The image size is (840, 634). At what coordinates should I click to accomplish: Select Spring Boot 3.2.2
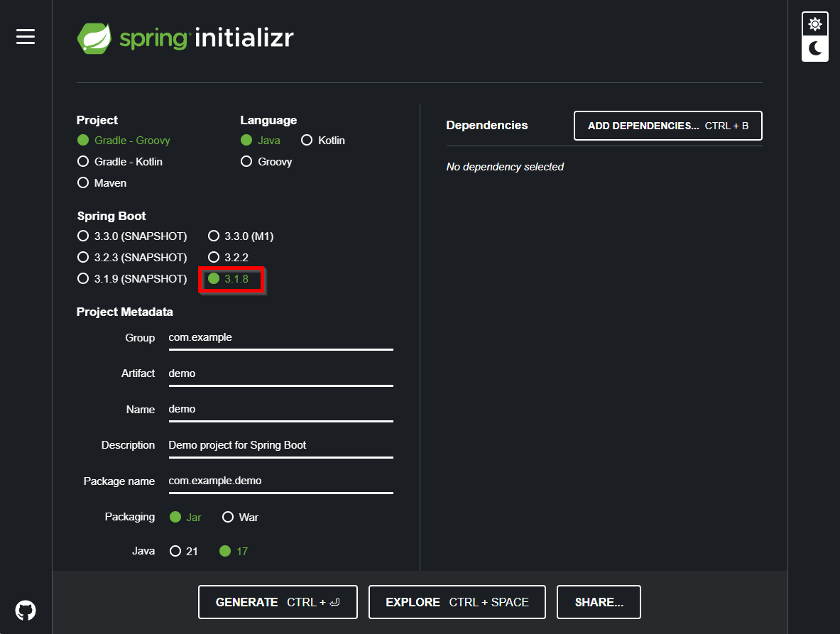point(228,258)
